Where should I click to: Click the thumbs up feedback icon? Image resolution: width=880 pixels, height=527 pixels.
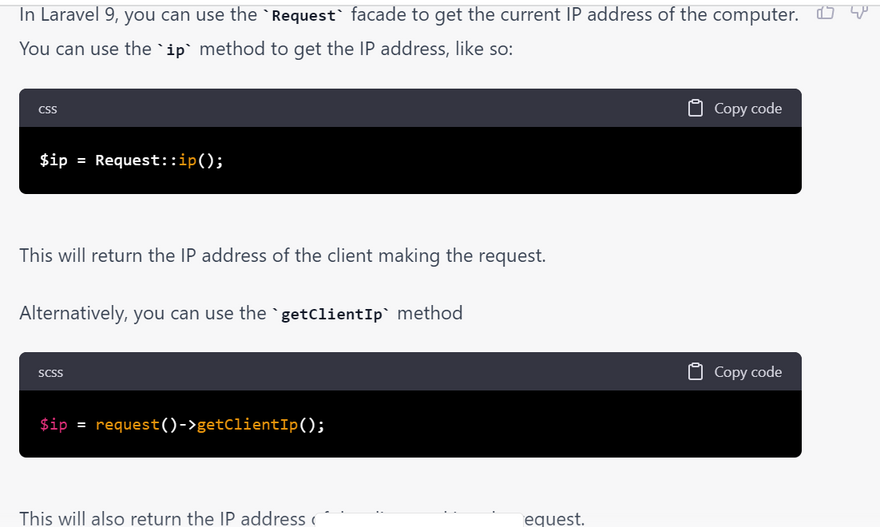tap(825, 13)
